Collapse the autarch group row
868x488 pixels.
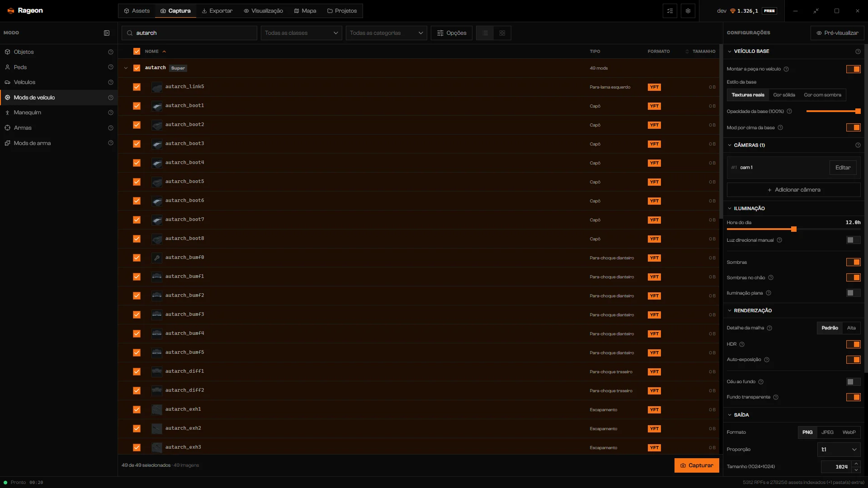point(126,68)
